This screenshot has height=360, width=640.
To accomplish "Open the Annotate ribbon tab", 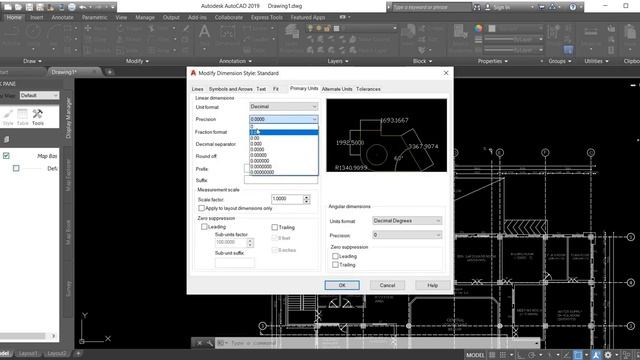I will [x=62, y=18].
